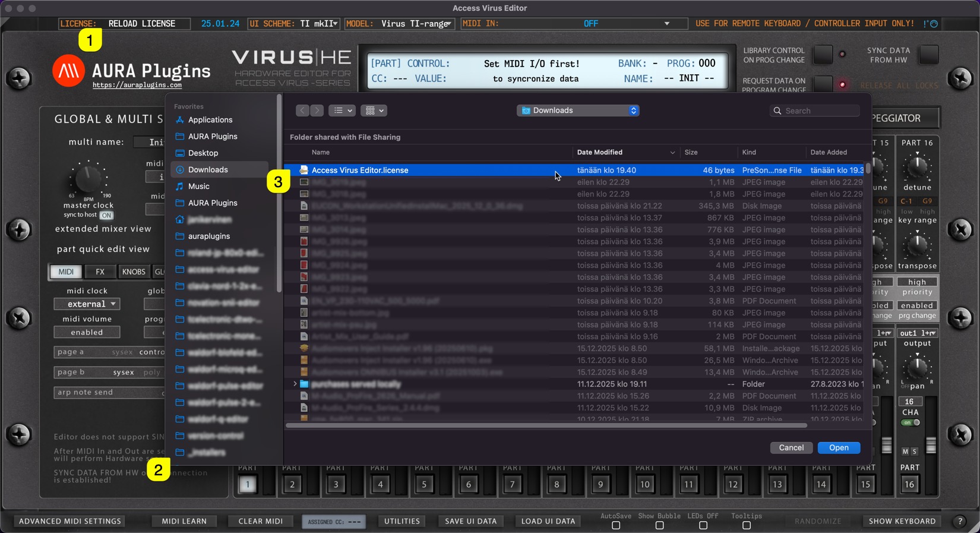Screen dimensions: 980x533
Task: Select Applications in Favorites sidebar
Action: 210,120
